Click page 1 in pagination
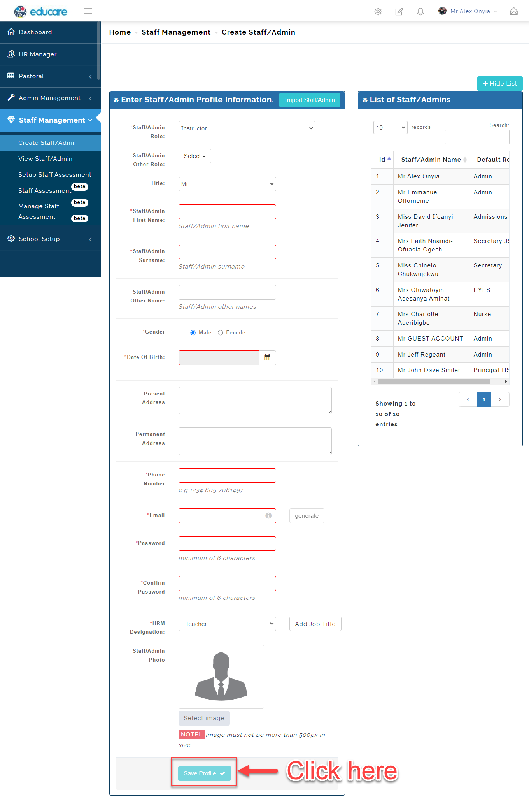Viewport: 529px width, 812px height. [x=484, y=399]
